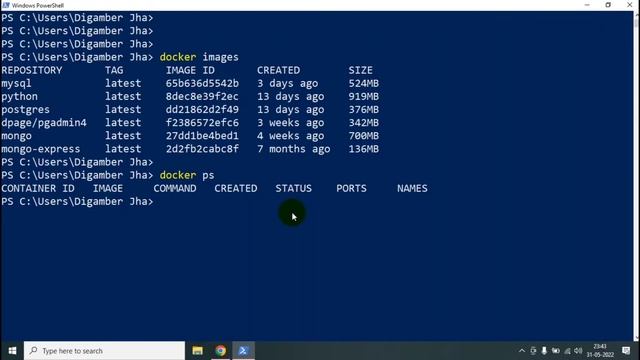This screenshot has height=360, width=640.
Task: Click the NAMES column header
Action: click(x=412, y=188)
